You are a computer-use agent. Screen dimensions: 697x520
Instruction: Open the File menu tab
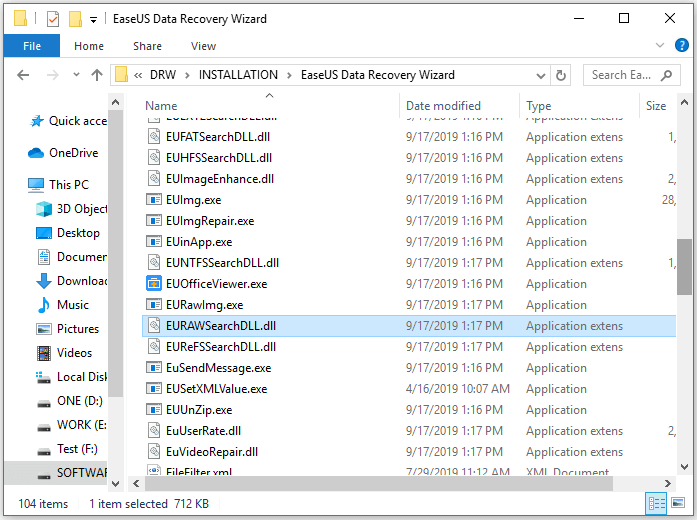pyautogui.click(x=32, y=46)
